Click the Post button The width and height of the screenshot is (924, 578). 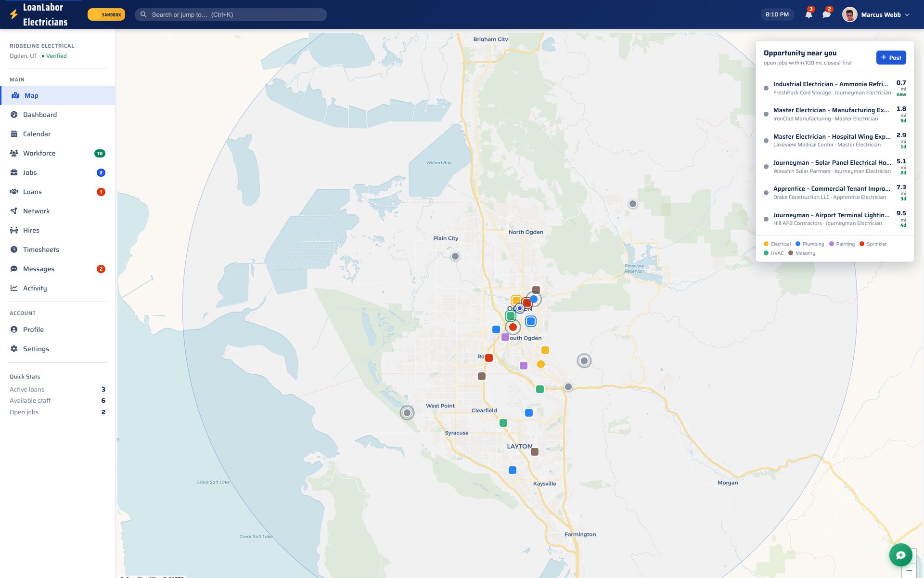pyautogui.click(x=891, y=57)
